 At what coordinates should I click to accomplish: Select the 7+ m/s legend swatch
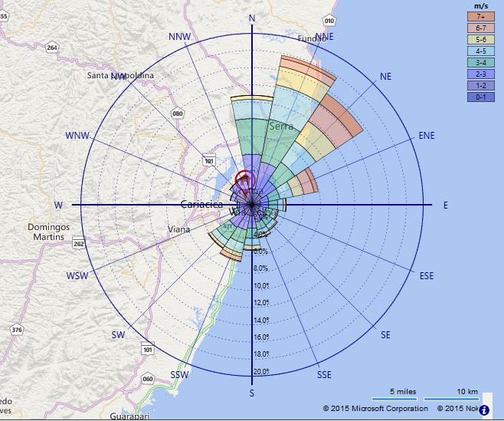[x=481, y=16]
